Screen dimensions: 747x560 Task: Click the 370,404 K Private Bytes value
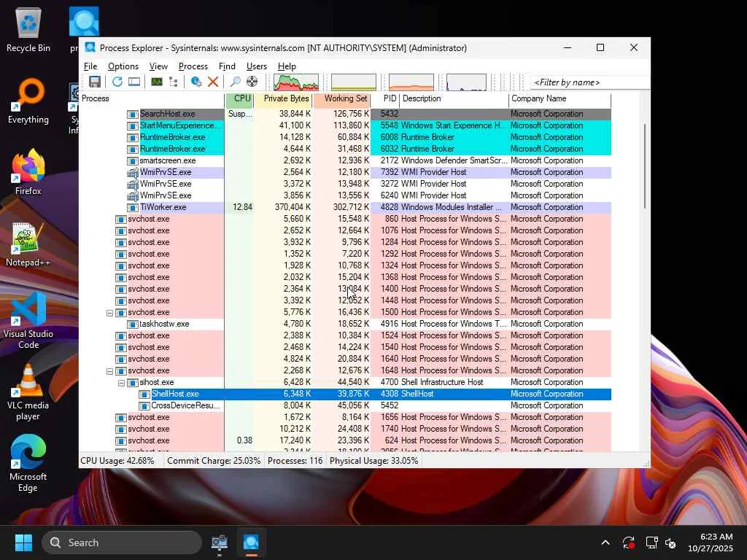(x=293, y=207)
